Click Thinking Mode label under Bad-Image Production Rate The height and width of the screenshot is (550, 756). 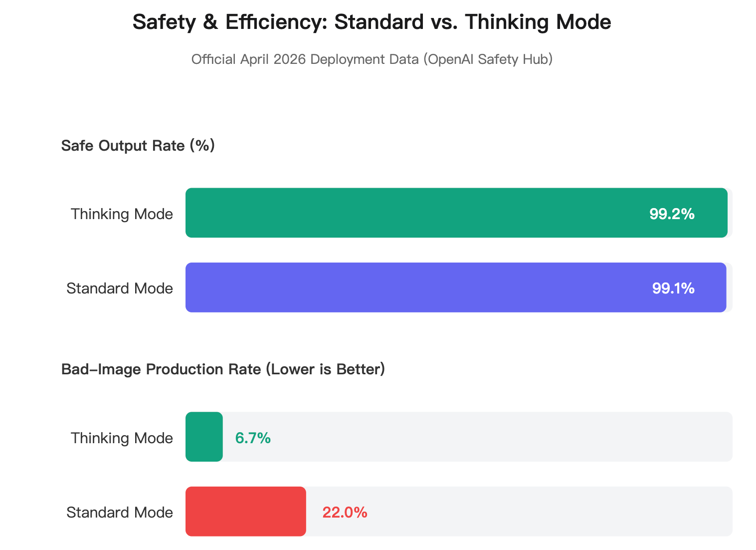coord(122,438)
